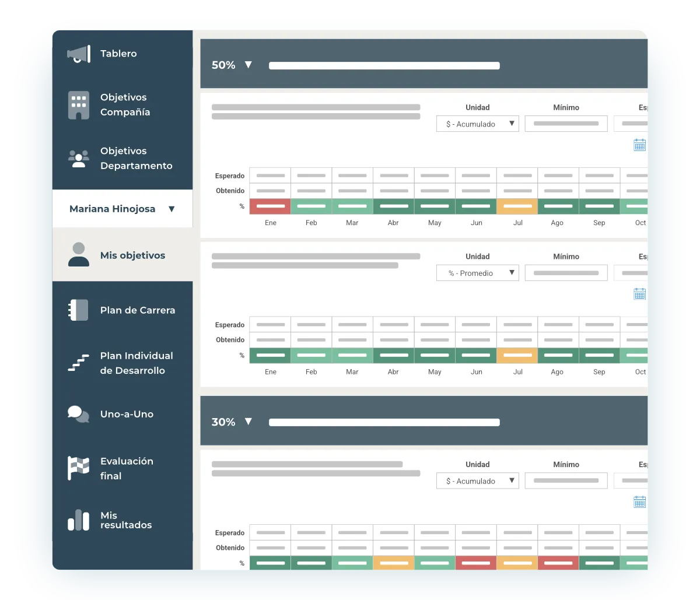Go to Uno-a-Uno menu item
Viewport: 700px width, 600px height.
click(127, 414)
